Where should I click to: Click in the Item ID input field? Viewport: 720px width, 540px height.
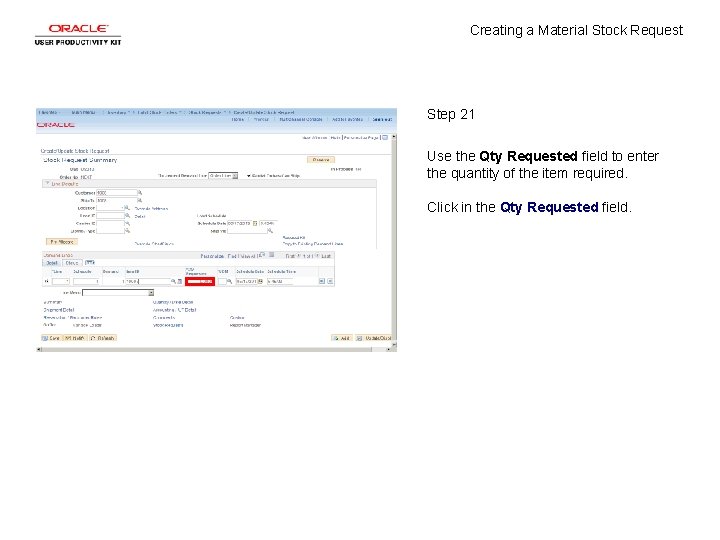pos(148,281)
